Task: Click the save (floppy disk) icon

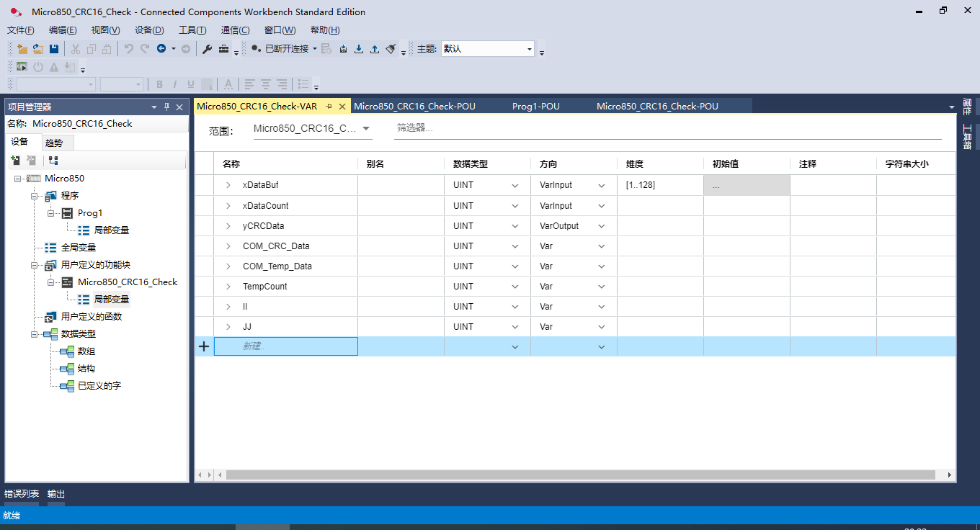Action: (x=54, y=49)
